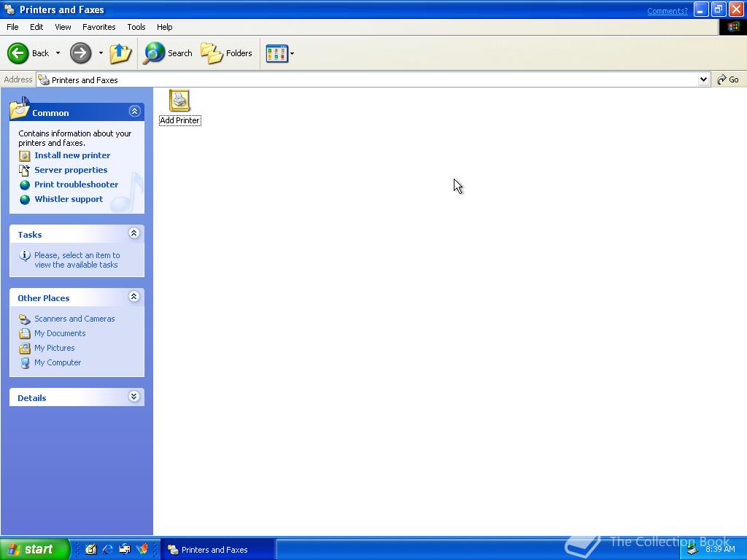Open the View menu
Screen dimensions: 747x560
63,27
